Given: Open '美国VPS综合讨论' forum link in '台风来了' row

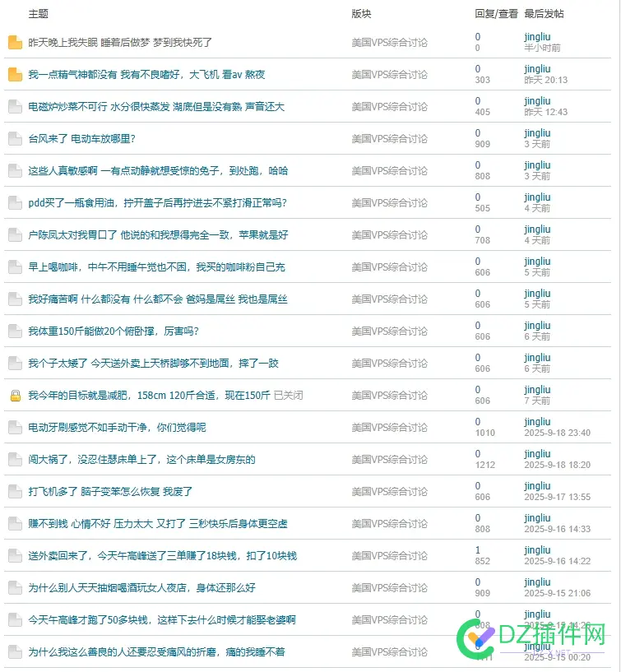Looking at the screenshot, I should [390, 139].
